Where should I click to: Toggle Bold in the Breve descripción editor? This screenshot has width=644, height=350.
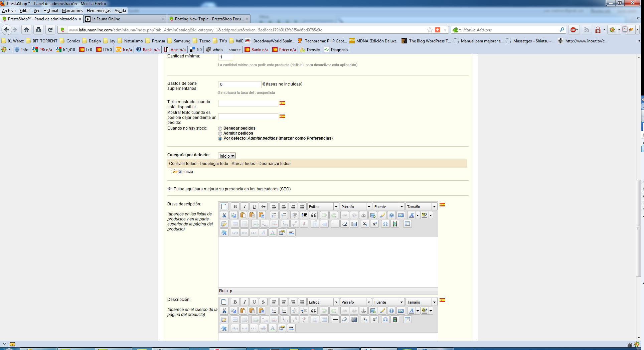235,206
